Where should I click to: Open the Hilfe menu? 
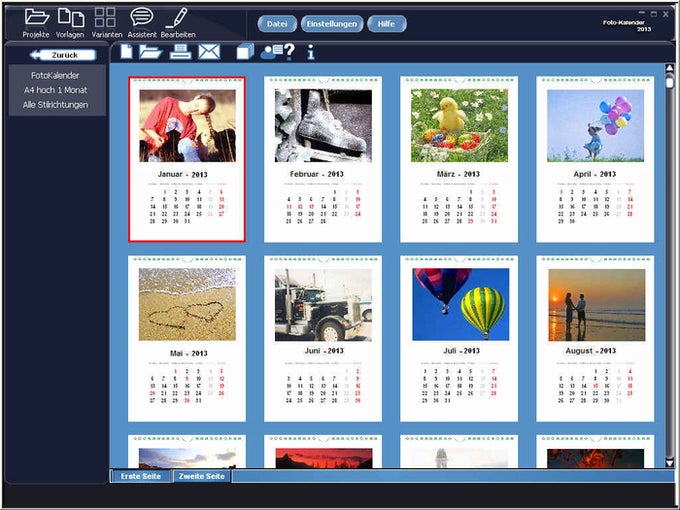point(386,24)
